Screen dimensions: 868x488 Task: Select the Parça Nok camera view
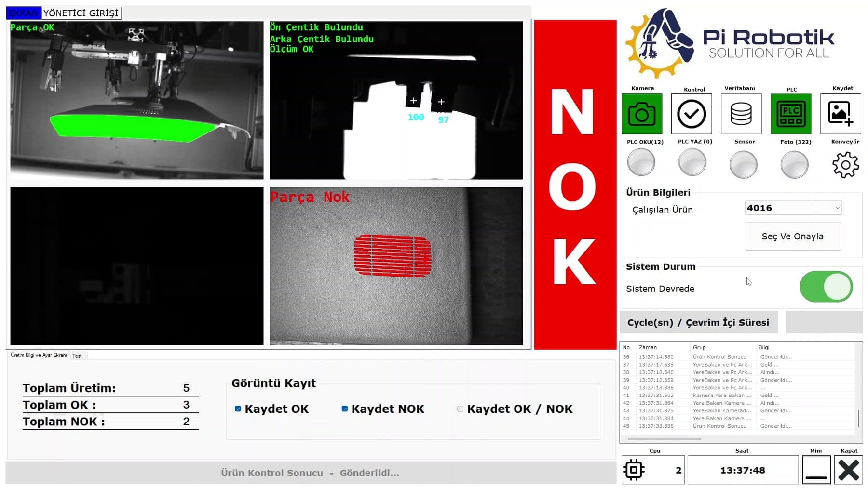(396, 266)
